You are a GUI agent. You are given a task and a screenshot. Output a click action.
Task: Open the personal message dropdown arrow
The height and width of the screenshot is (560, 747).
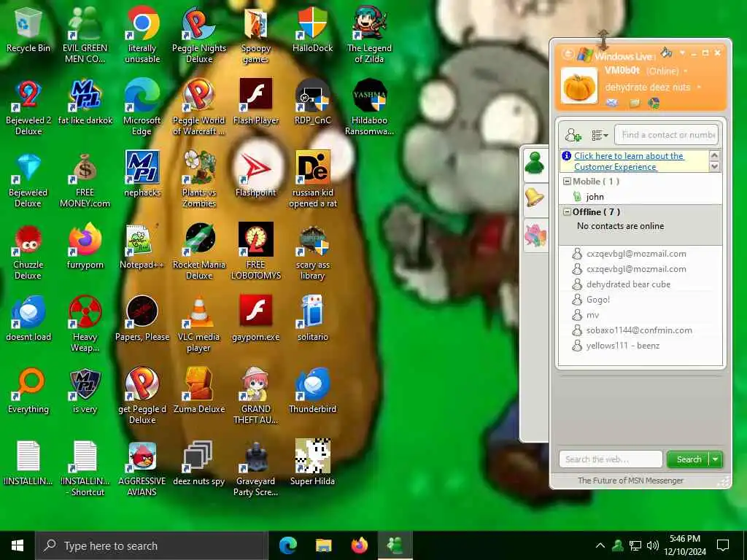click(699, 87)
